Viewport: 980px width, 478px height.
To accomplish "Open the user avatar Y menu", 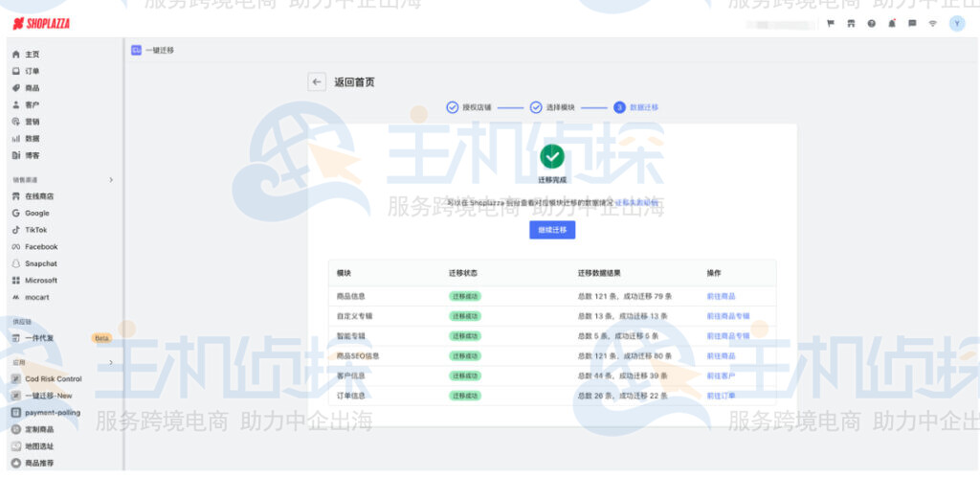I will (x=957, y=24).
